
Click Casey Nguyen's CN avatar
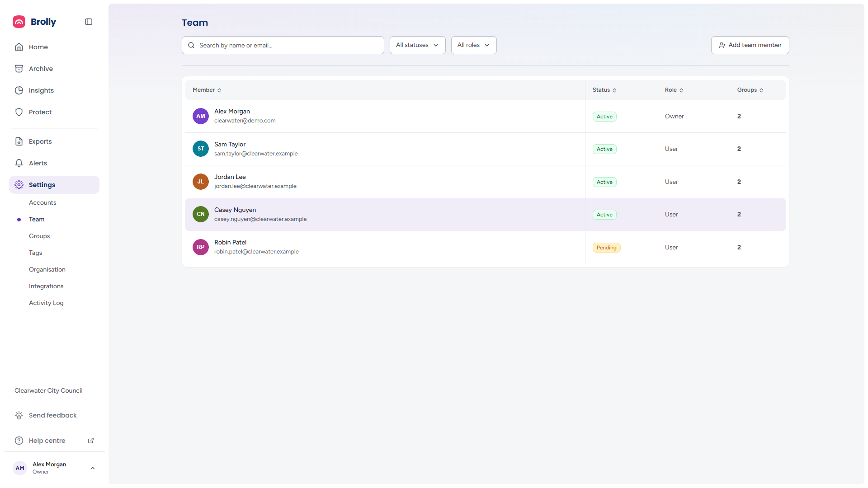[x=201, y=214]
